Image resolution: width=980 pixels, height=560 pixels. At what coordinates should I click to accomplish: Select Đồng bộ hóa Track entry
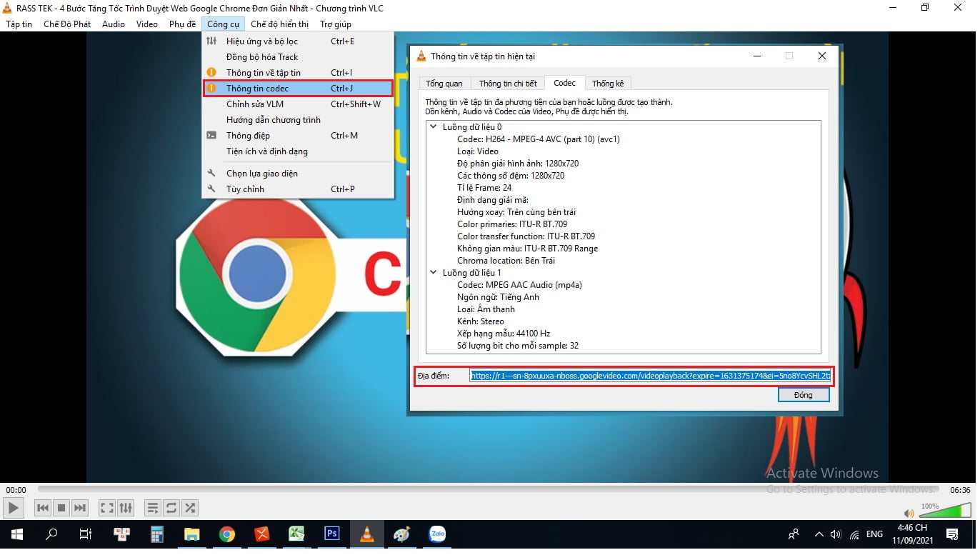[298, 57]
